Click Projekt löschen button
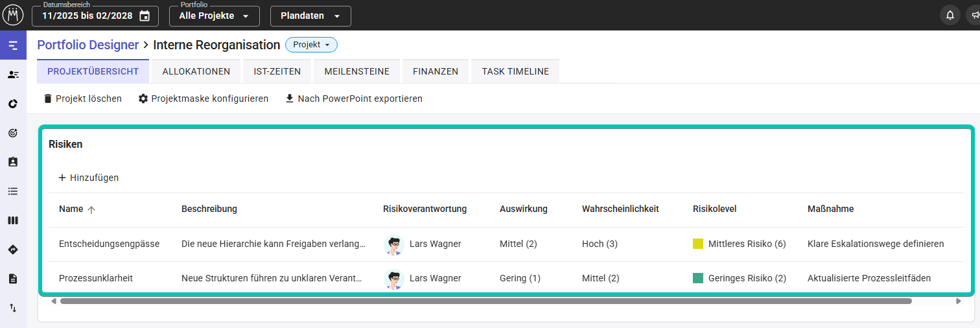 click(x=82, y=99)
